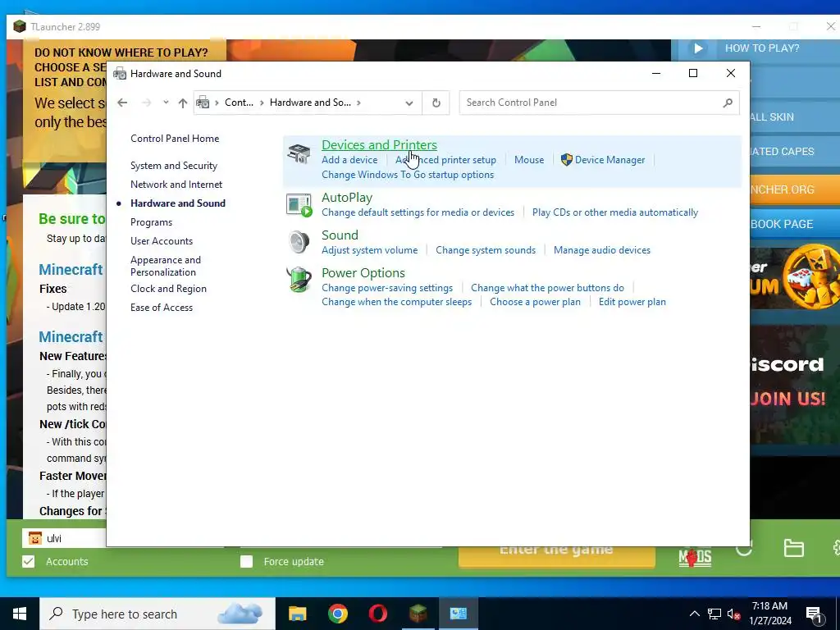Open Mouse settings link

[529, 160]
